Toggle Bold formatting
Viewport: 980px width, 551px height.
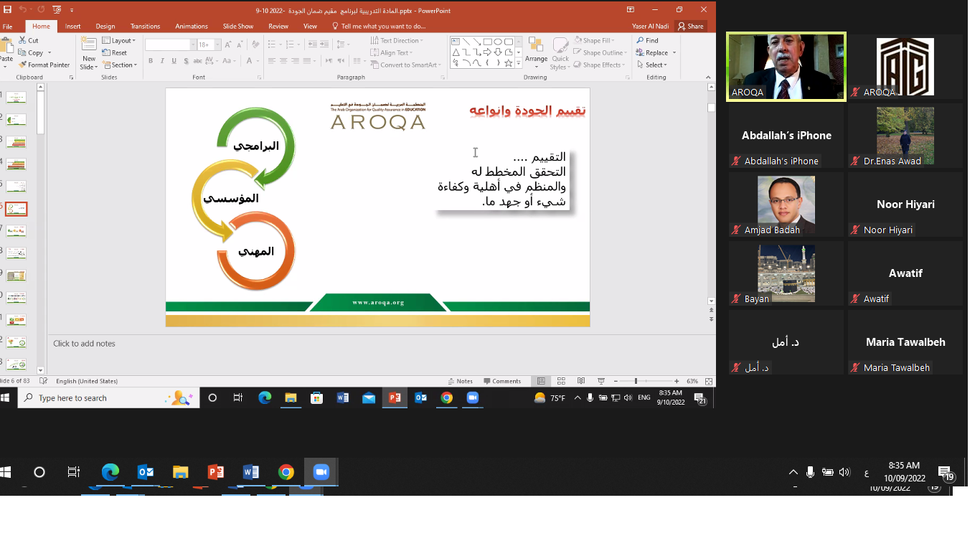click(151, 61)
